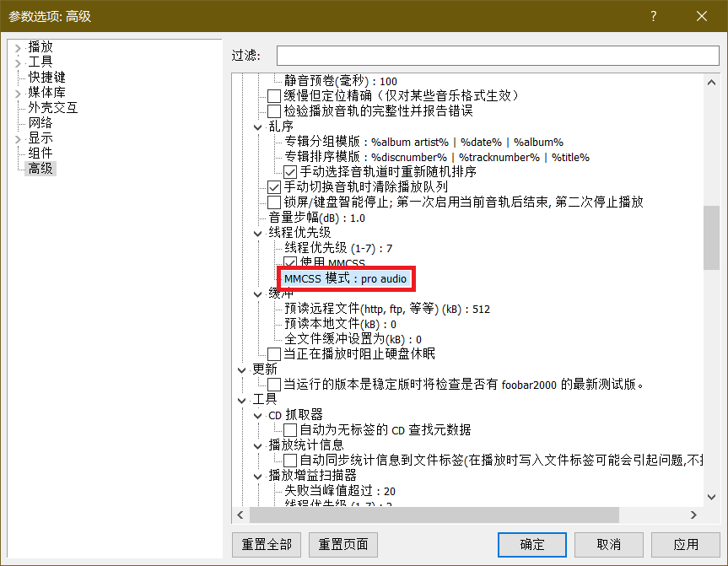Viewport: 728px width, 566px height.
Task: Enable 缓慢但定位精确 checkbox
Action: [x=274, y=96]
